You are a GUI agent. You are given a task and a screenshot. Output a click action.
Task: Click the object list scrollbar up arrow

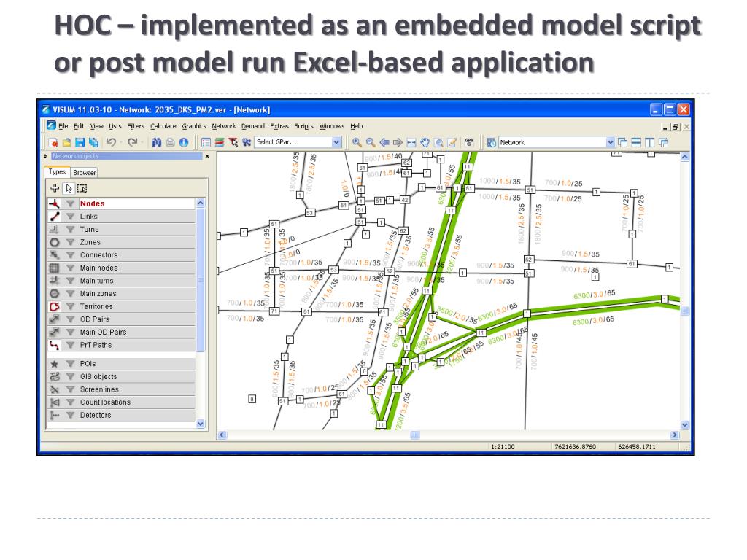click(201, 203)
